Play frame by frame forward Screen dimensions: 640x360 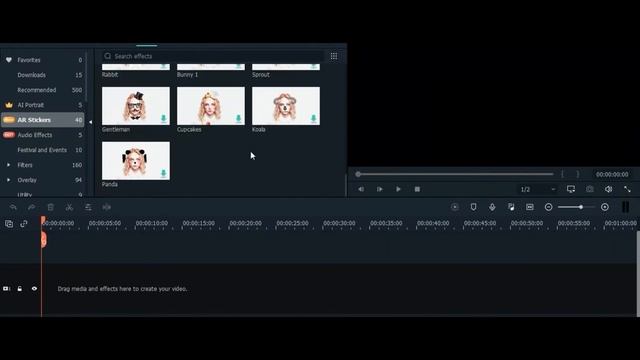pos(380,189)
